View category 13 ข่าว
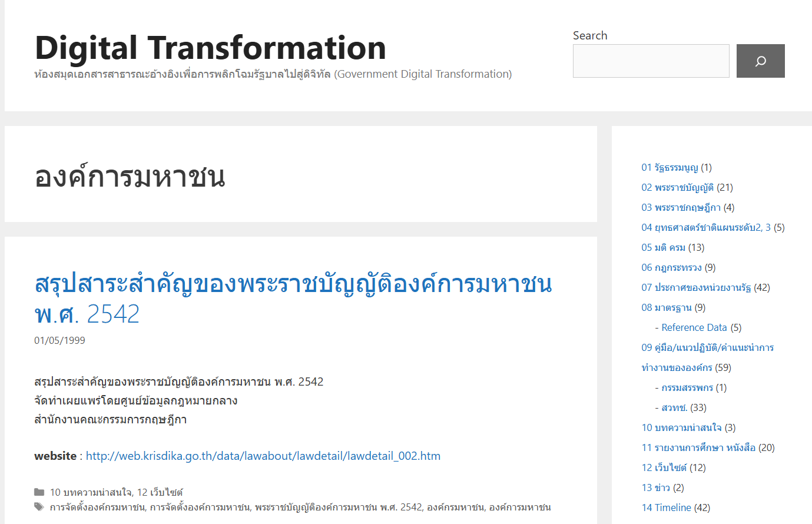812x524 pixels. 655,488
